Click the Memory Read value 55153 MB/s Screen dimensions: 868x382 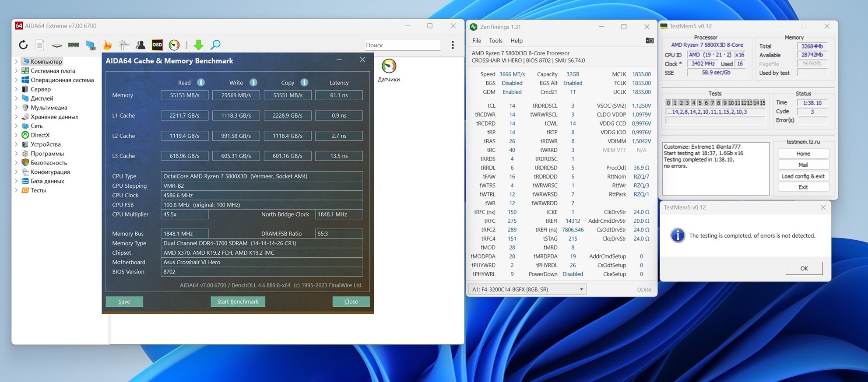(184, 95)
